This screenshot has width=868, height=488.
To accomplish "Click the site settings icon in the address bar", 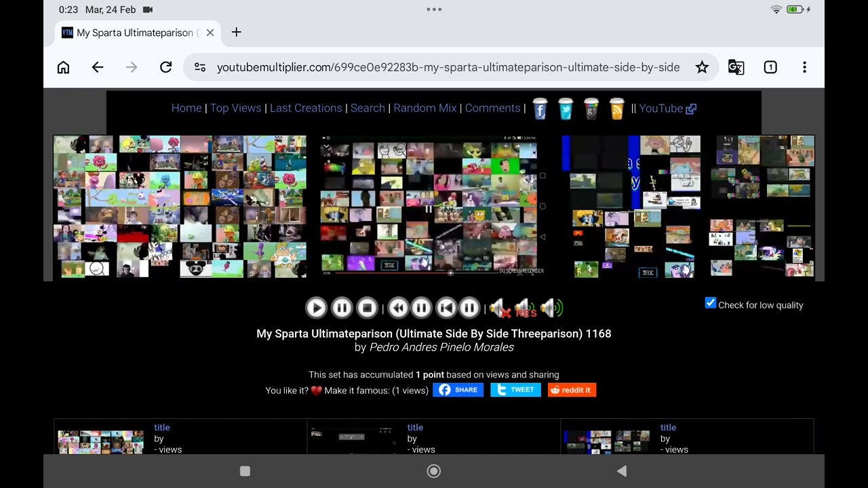I will click(x=200, y=67).
